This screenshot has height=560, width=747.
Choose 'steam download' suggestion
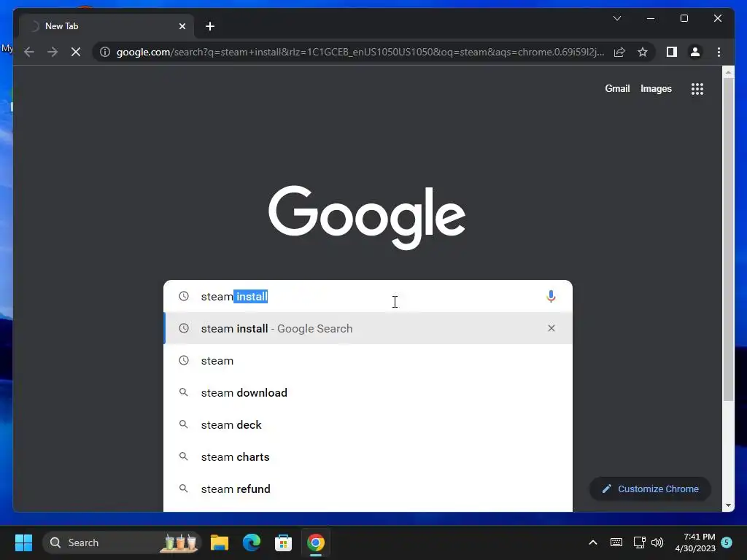point(368,392)
